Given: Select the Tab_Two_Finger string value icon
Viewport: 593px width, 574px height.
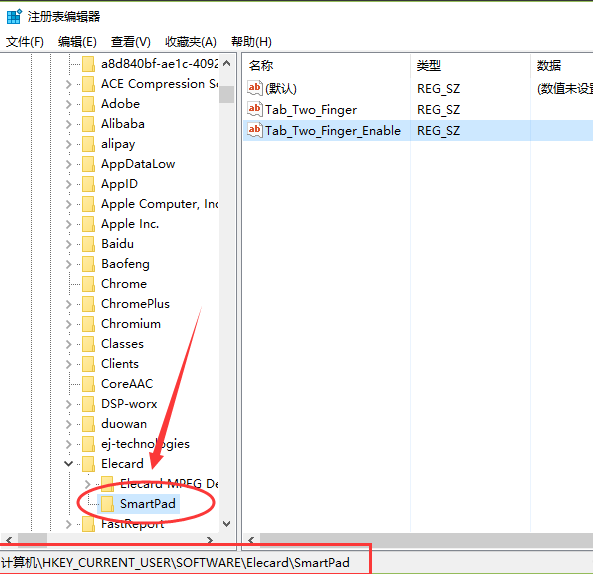Looking at the screenshot, I should [x=255, y=110].
